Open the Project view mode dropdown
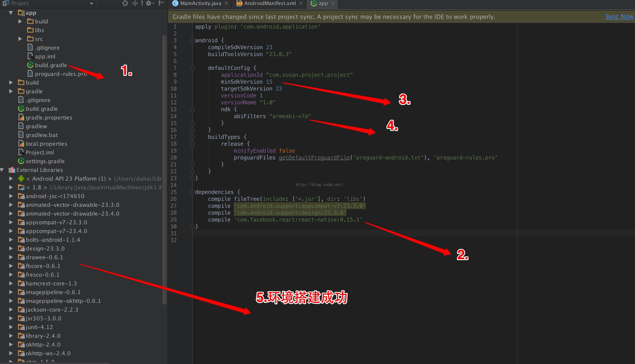Image resolution: width=635 pixels, height=364 pixels. point(91,3)
